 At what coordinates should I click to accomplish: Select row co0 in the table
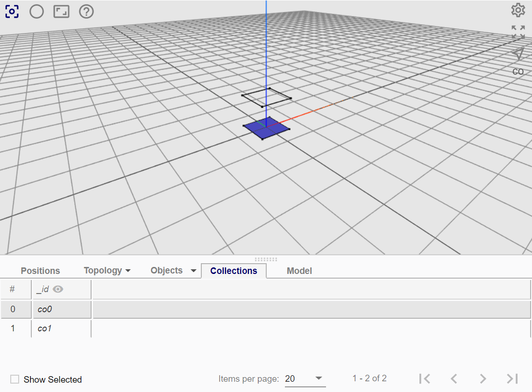click(44, 309)
